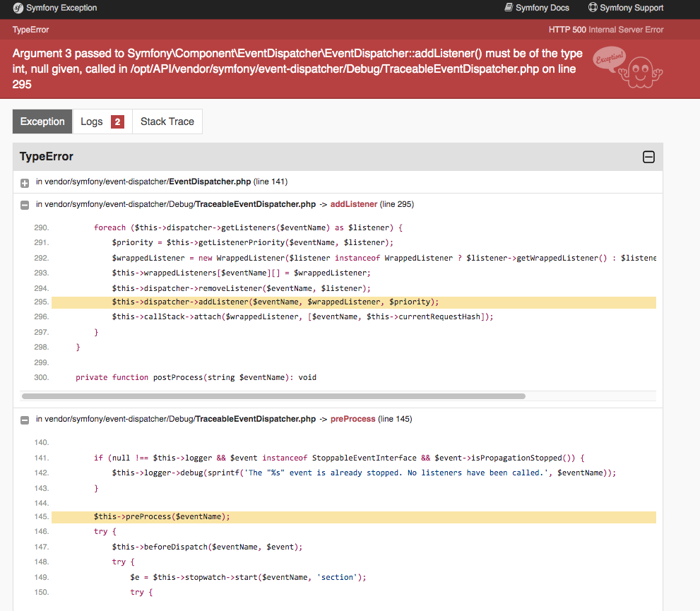Image resolution: width=700 pixels, height=611 pixels.
Task: Click the Exception ghost illustration
Action: coord(629,67)
